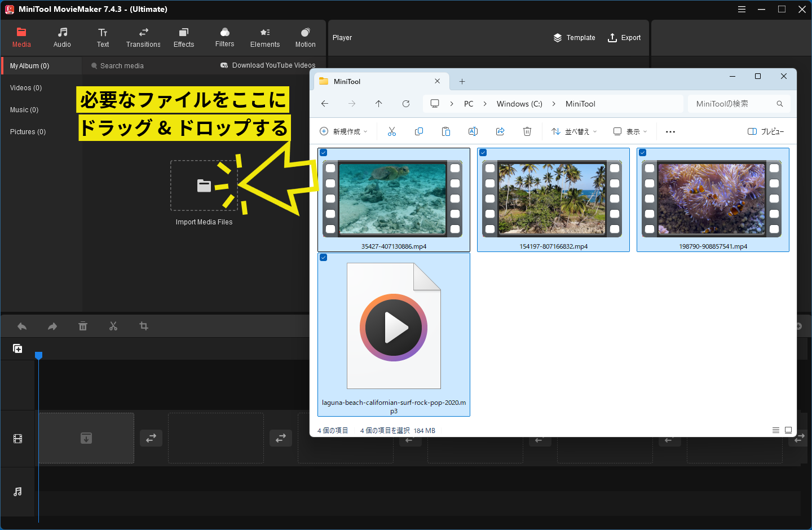Uncheck the 35427-407130886.mp4 checkbox
This screenshot has width=812, height=530.
pos(324,153)
